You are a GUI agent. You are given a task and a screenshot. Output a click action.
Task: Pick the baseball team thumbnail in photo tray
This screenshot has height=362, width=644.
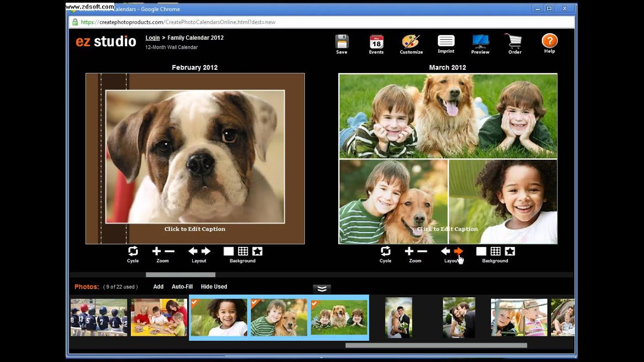click(99, 317)
